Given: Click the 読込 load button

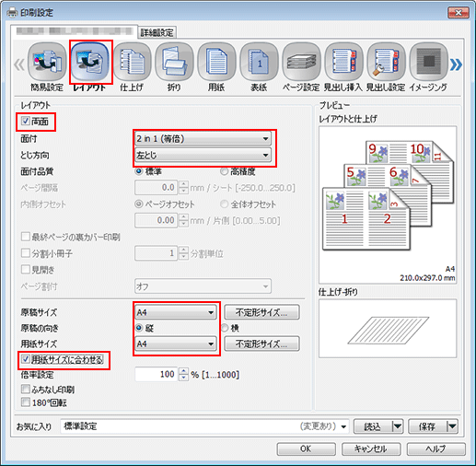Looking at the screenshot, I should 373,426.
